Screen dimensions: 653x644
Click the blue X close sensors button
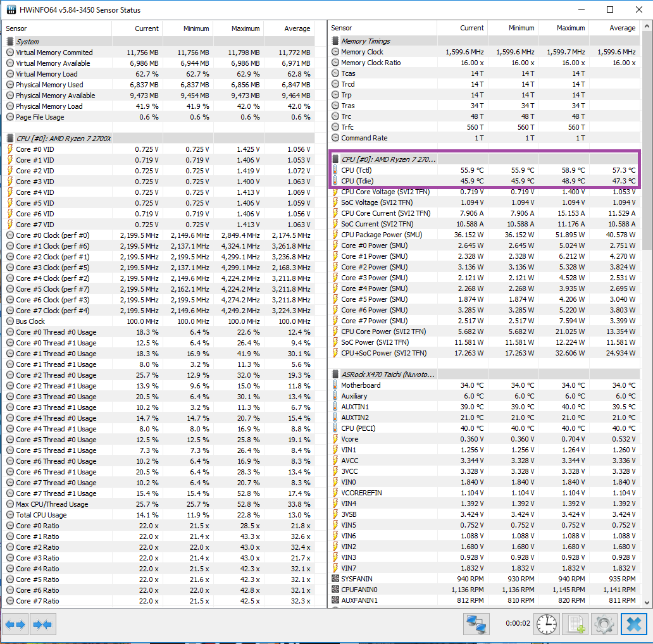[634, 624]
